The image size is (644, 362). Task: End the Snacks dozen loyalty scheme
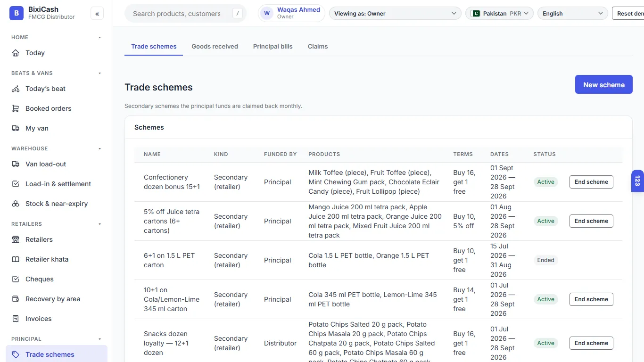[x=591, y=343]
